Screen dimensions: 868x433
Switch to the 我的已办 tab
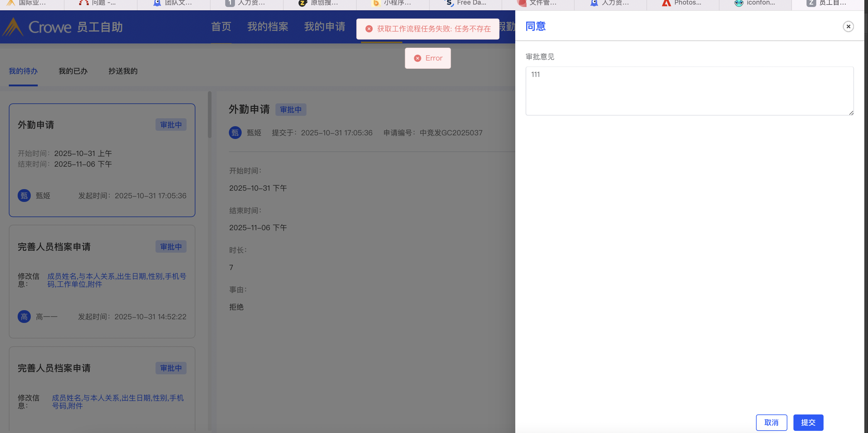coord(73,71)
